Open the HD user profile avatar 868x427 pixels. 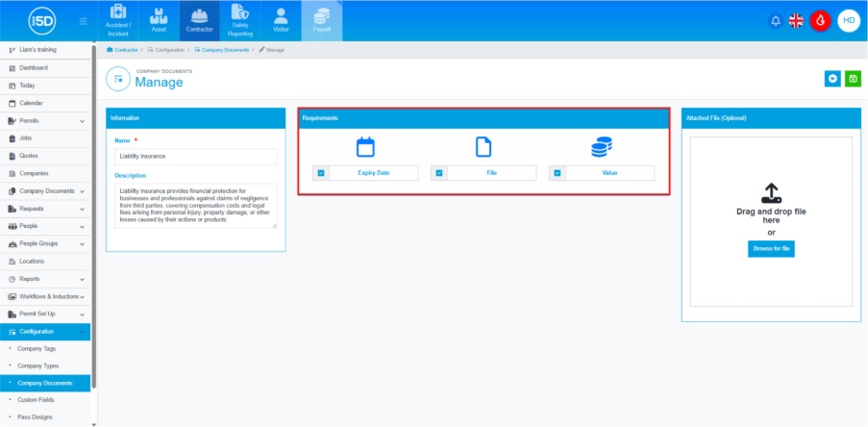[x=847, y=20]
